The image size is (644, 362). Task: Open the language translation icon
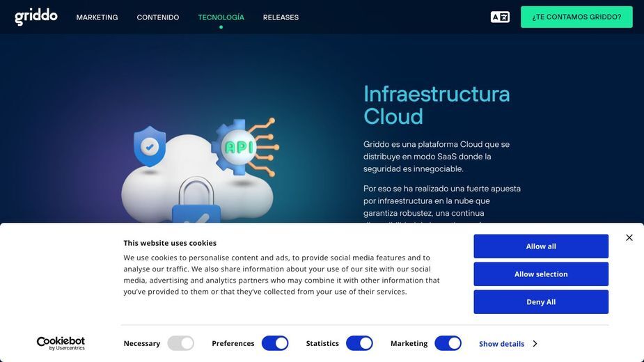point(500,17)
